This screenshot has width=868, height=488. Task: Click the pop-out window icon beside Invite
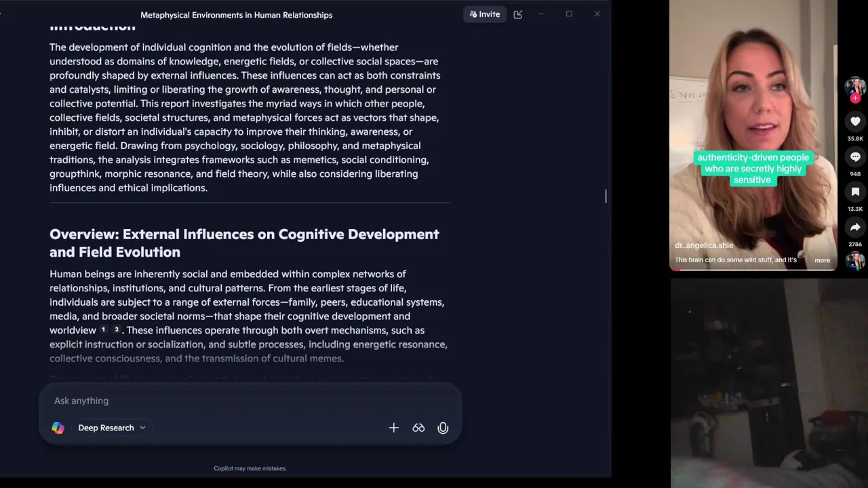(518, 14)
